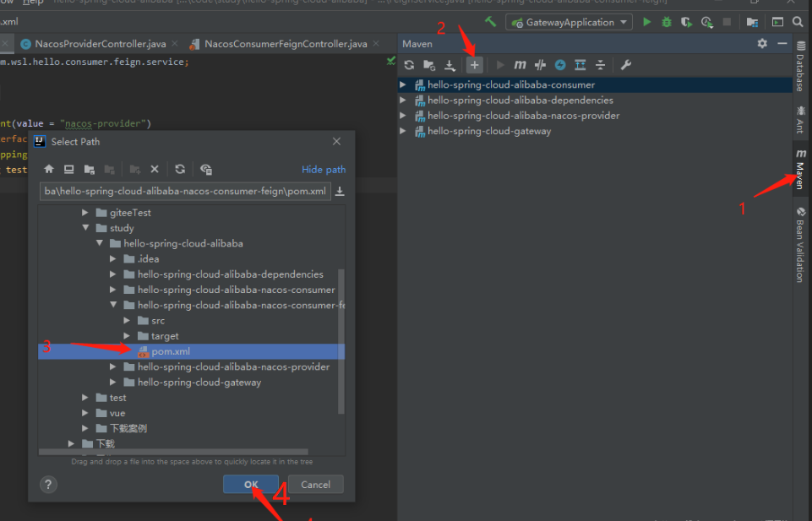Open Maven panel gear options
Screen dimensions: 812x521
pyautogui.click(x=762, y=43)
